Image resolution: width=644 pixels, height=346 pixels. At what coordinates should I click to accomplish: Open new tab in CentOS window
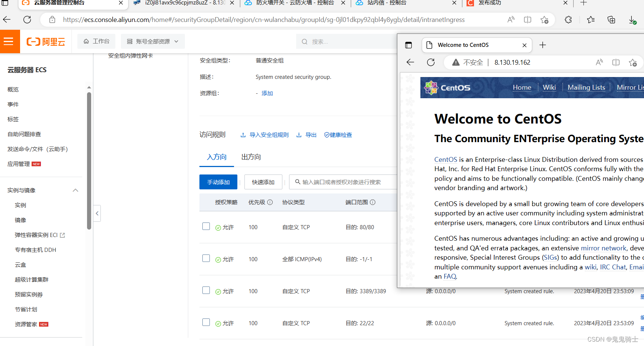pyautogui.click(x=543, y=45)
